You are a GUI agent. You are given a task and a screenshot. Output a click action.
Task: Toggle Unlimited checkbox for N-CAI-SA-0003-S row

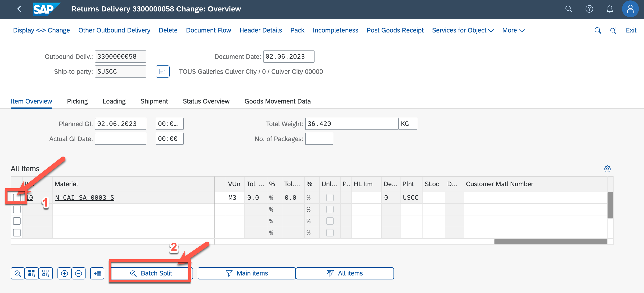(330, 197)
